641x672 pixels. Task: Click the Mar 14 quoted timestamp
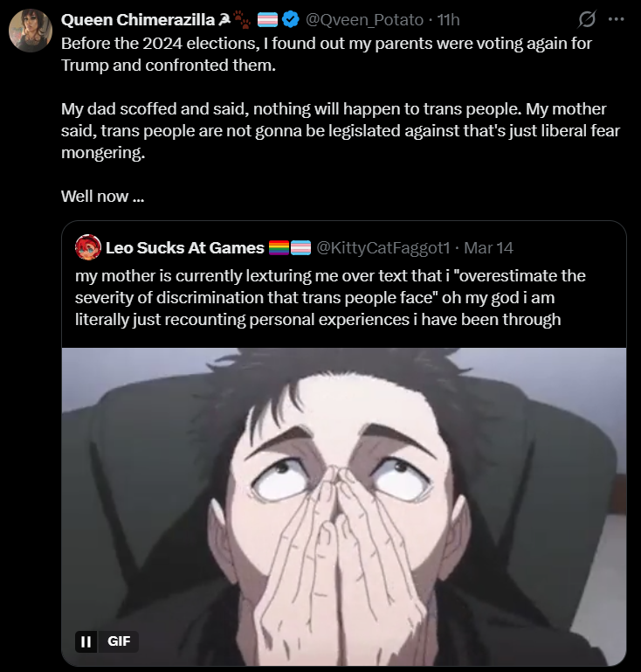tap(488, 247)
